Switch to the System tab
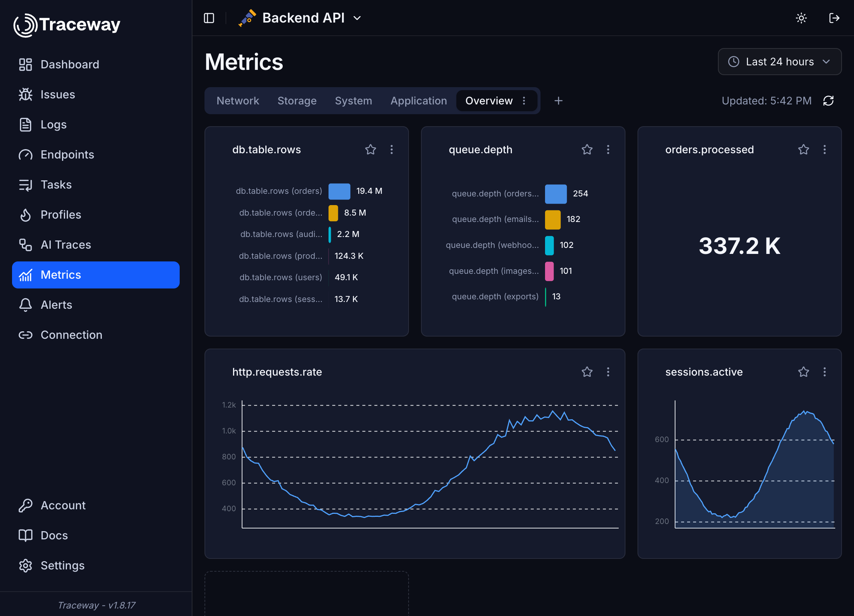Viewport: 854px width, 616px height. coord(354,101)
